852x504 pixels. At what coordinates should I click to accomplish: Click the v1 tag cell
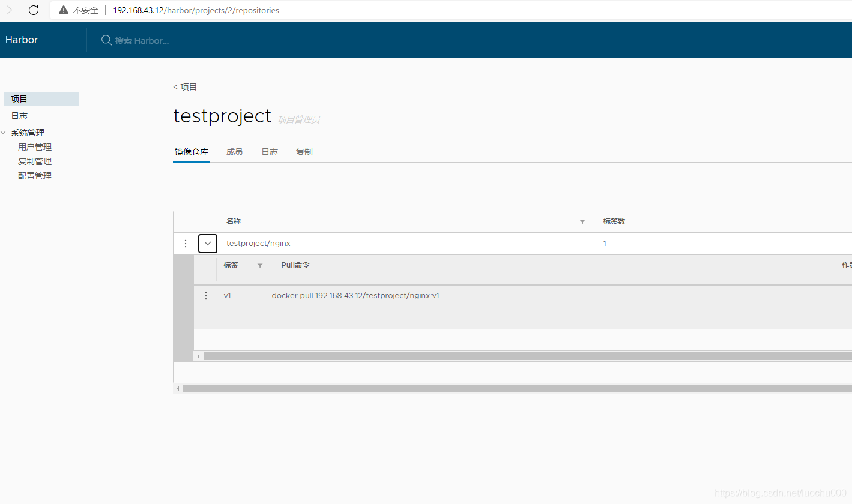click(228, 296)
